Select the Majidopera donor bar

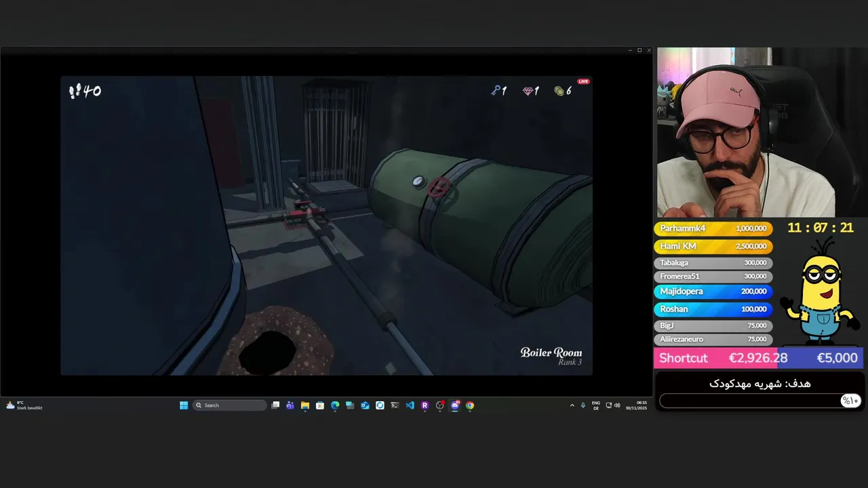click(x=713, y=291)
